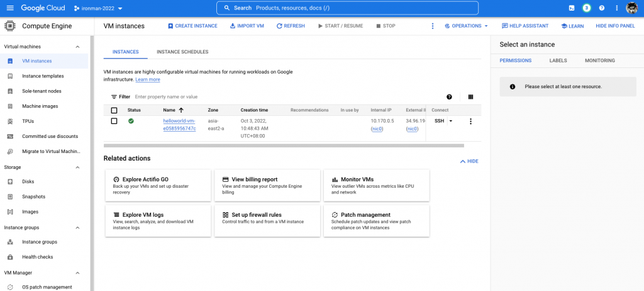Image resolution: width=644 pixels, height=291 pixels.
Task: Open the Explore Actifio GO card
Action: (158, 186)
